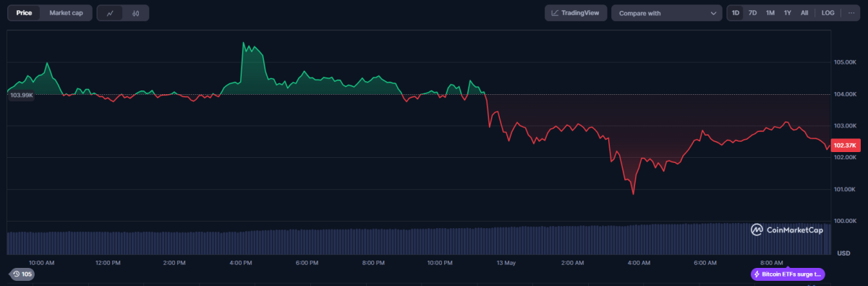868x286 pixels.
Task: Open the Bitcoin ETFs surge news pill
Action: [x=788, y=274]
